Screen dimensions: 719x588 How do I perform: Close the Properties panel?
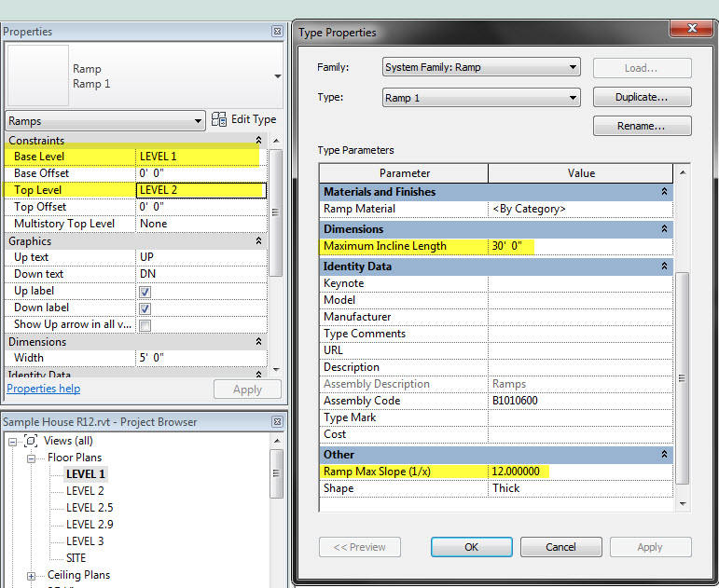click(277, 32)
